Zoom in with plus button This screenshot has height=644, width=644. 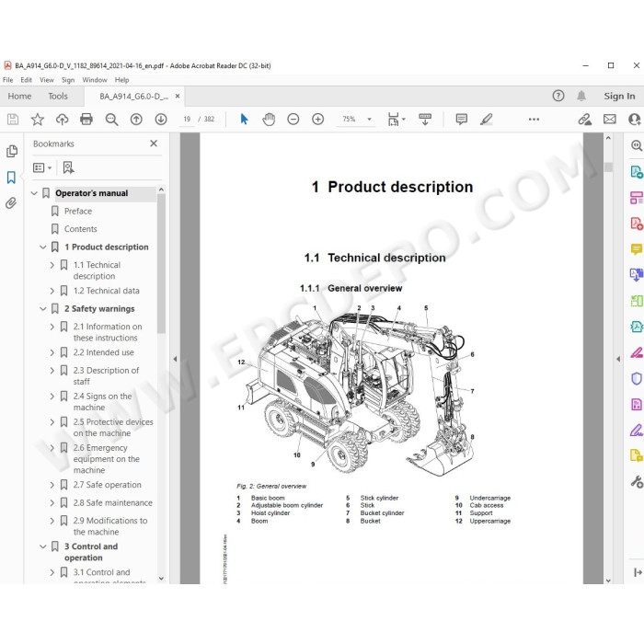pyautogui.click(x=318, y=120)
